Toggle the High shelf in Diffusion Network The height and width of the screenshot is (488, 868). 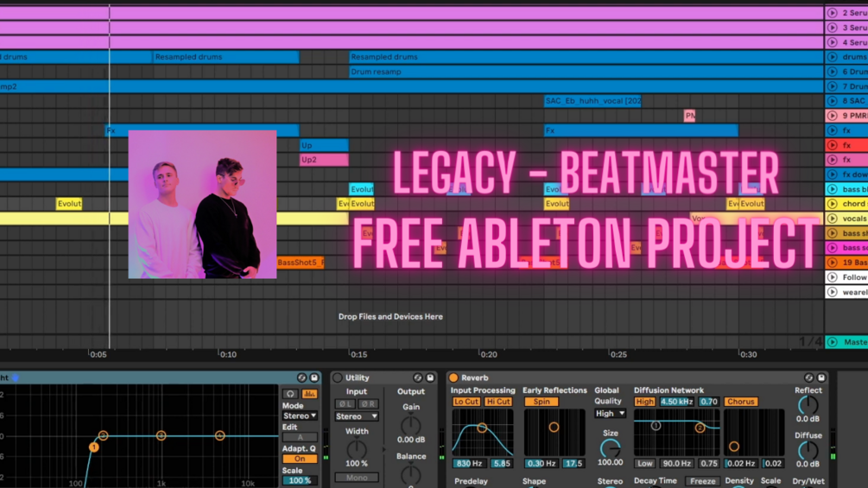coord(644,402)
